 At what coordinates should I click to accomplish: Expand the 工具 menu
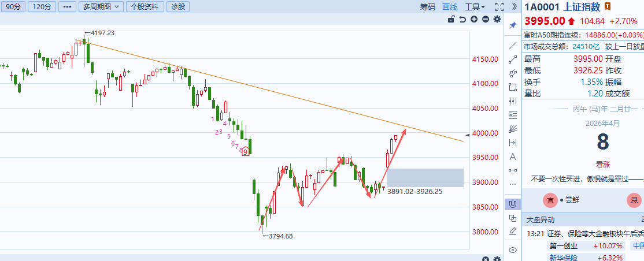(x=475, y=7)
